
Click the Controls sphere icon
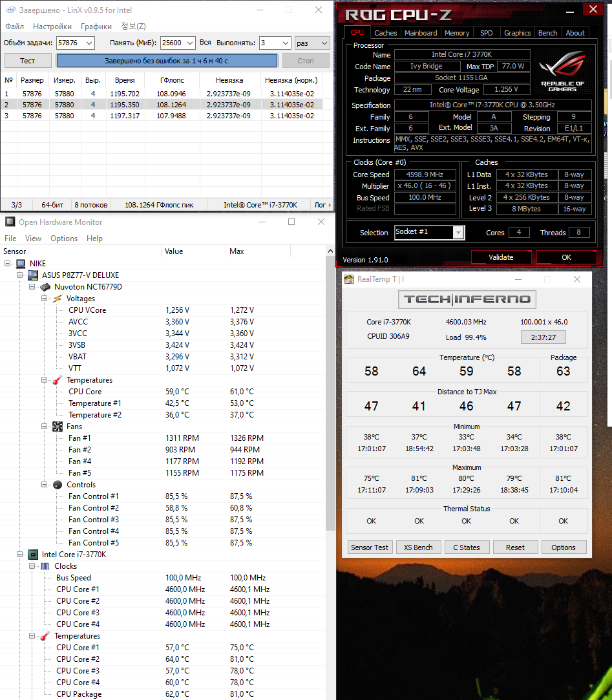(58, 485)
